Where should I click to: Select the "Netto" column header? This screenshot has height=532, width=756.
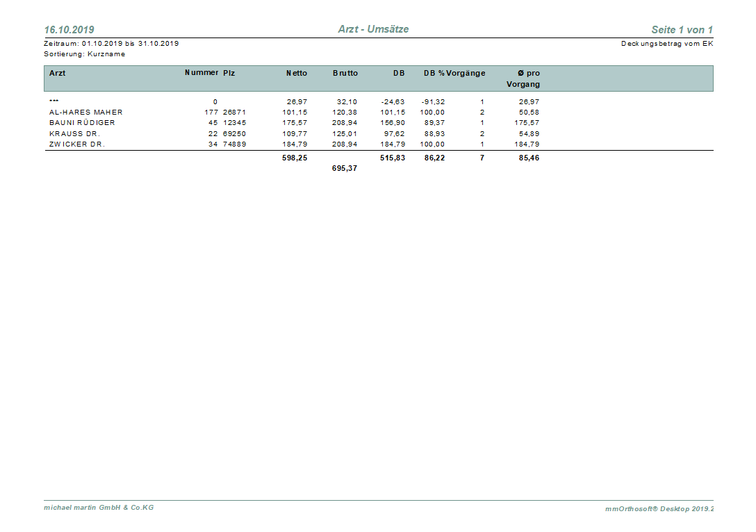point(297,73)
